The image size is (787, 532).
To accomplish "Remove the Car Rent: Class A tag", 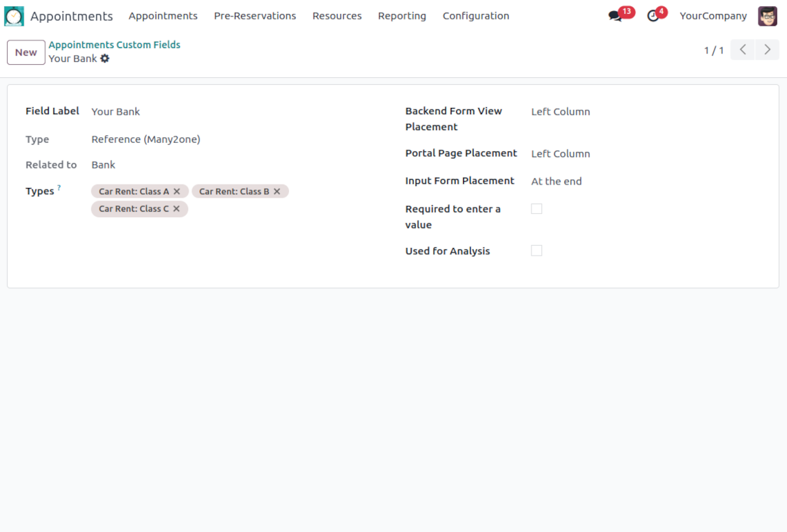I will click(x=177, y=191).
